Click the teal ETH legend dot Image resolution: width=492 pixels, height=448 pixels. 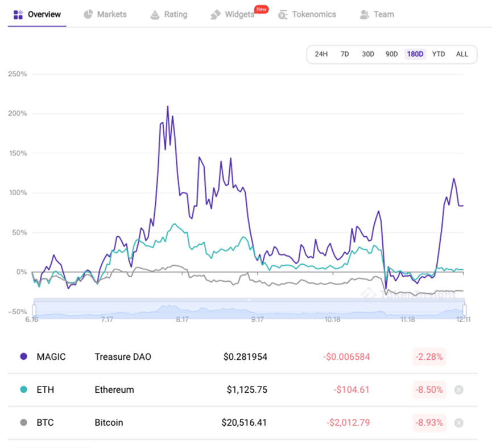23,390
